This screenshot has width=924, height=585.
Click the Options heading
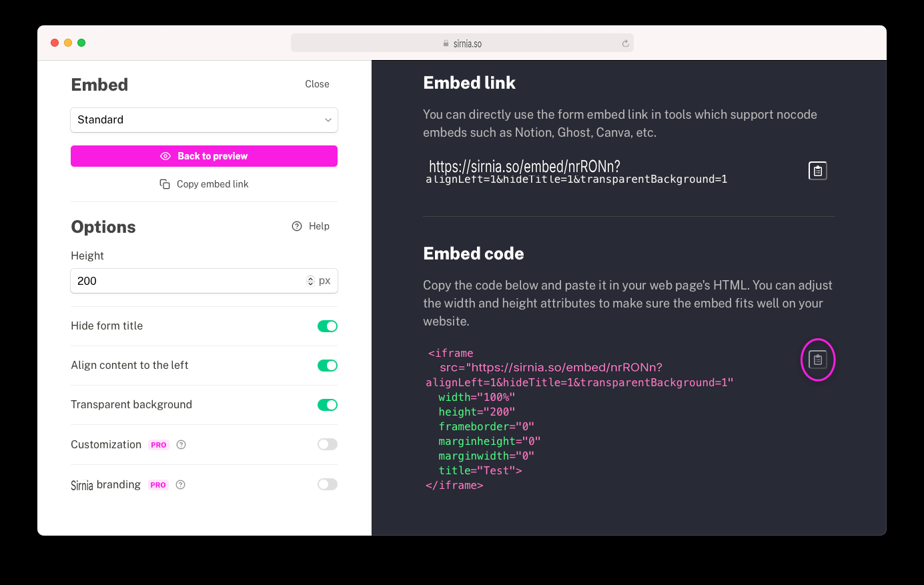103,227
